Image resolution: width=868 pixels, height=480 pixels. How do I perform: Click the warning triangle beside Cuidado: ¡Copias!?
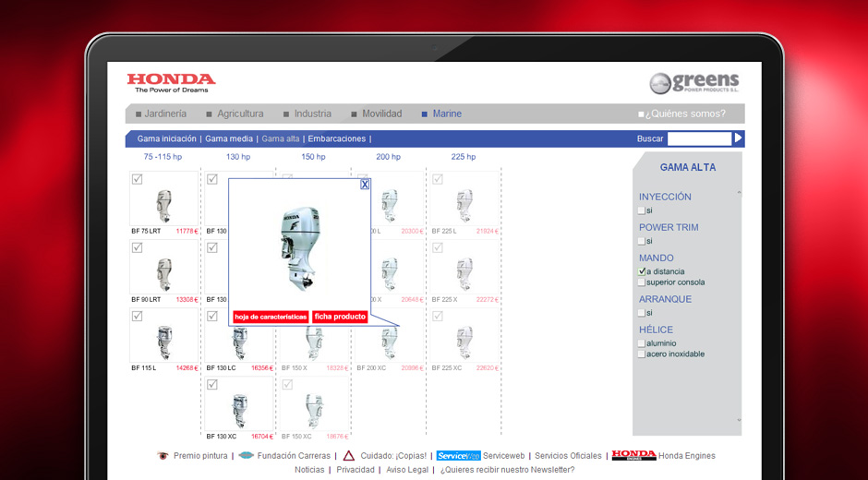(349, 456)
